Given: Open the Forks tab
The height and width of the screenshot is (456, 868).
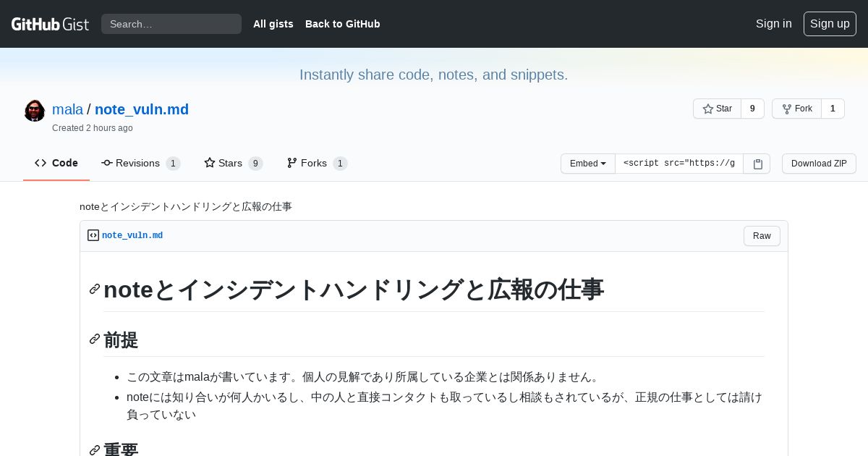Looking at the screenshot, I should coord(317,163).
